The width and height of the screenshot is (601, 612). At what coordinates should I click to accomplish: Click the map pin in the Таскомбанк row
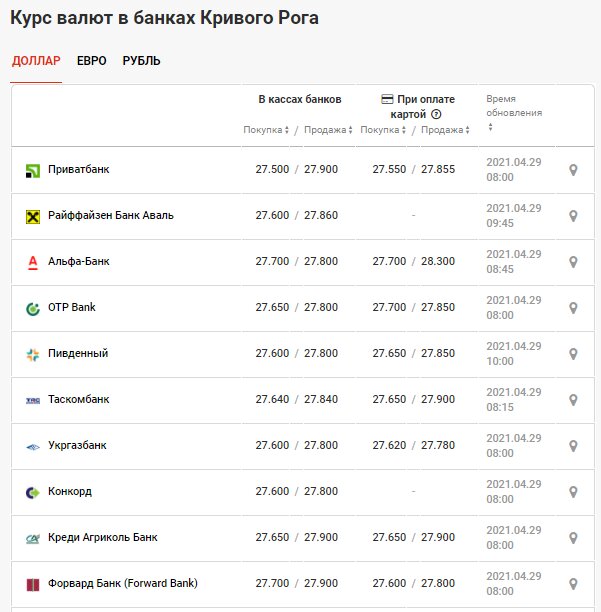573,400
